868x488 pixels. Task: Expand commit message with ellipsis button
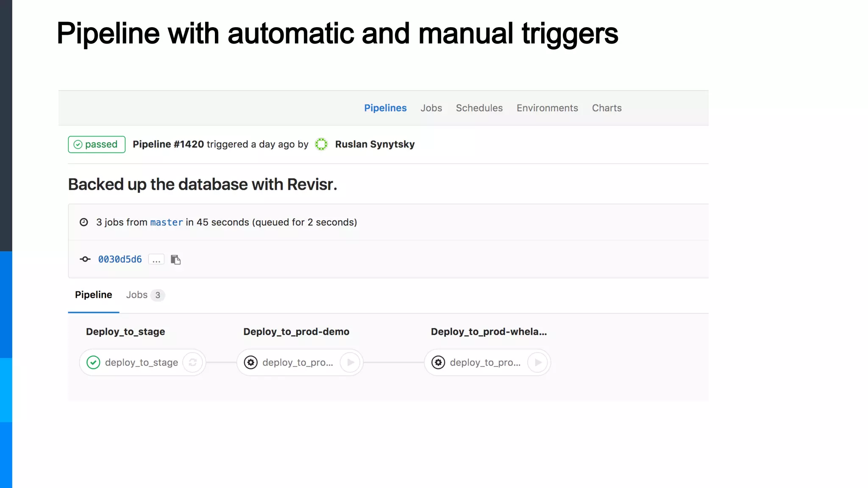click(x=156, y=260)
